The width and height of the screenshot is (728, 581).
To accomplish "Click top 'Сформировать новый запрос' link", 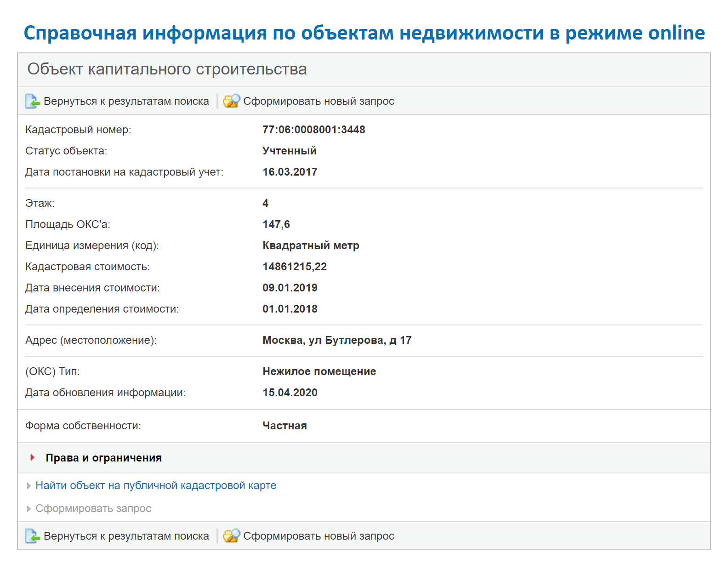I will point(319,101).
